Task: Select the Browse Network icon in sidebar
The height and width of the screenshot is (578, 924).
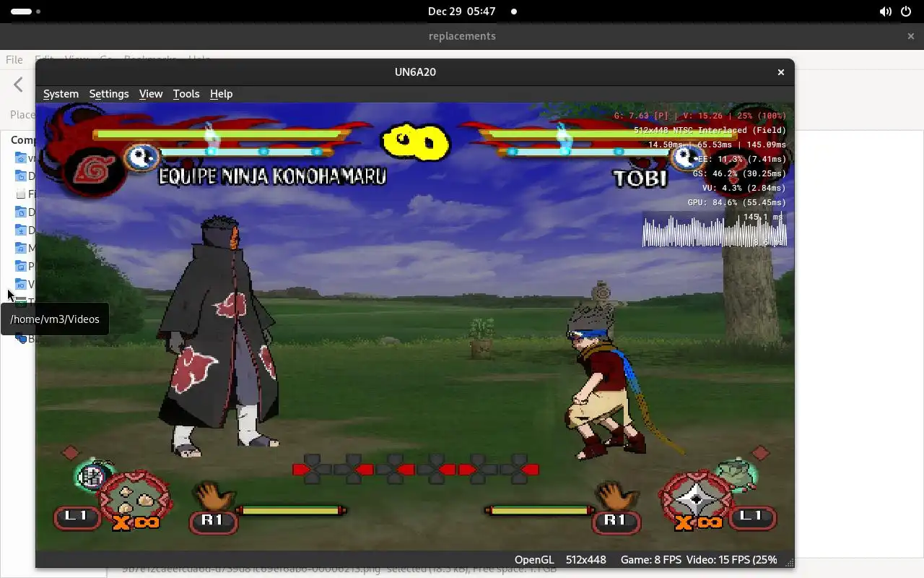Action: click(x=21, y=338)
